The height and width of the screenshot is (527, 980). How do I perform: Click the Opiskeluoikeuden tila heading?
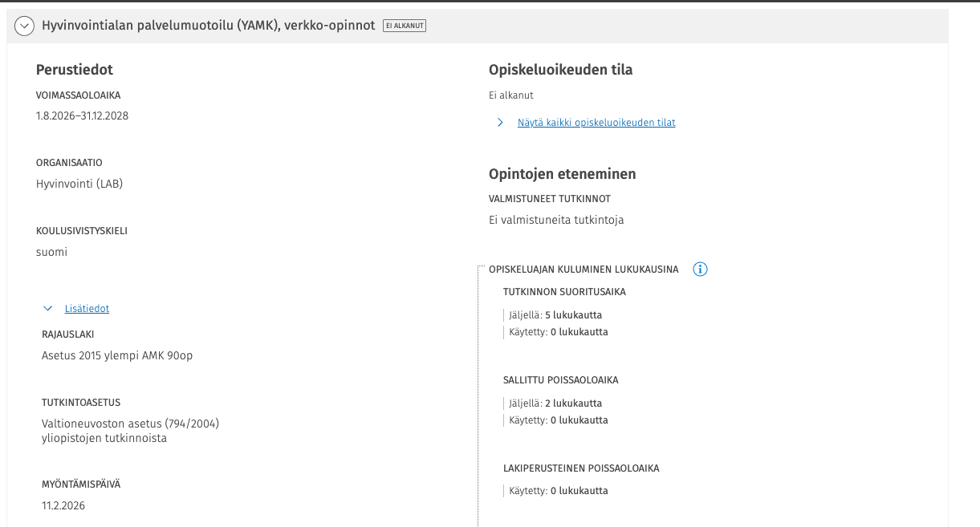click(560, 70)
